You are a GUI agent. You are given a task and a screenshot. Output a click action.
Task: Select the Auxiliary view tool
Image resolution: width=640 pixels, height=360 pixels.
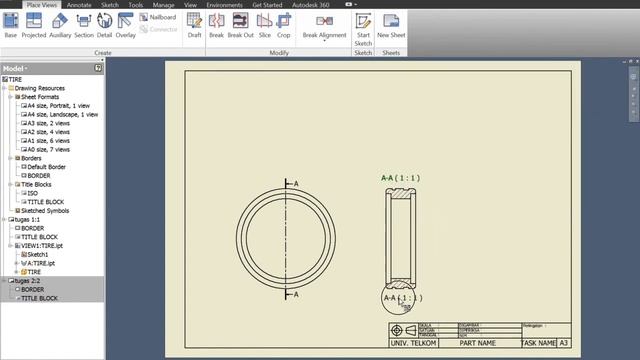[x=60, y=25]
